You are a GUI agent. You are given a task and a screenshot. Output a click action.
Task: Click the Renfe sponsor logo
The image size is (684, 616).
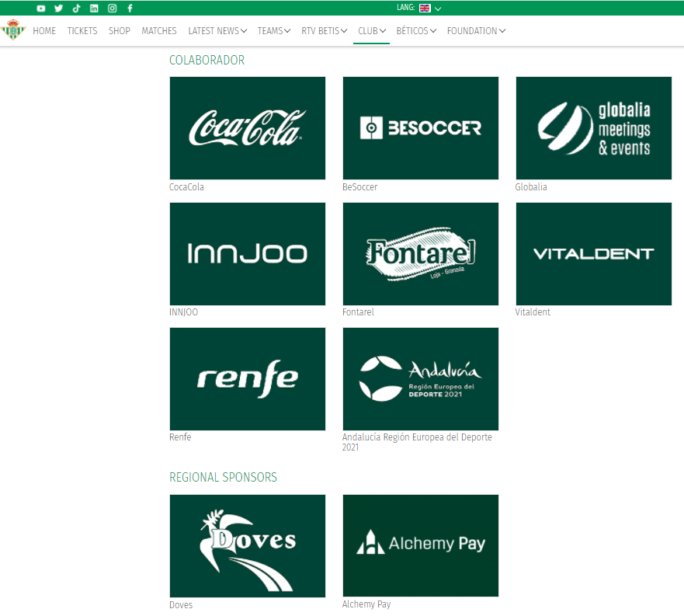pyautogui.click(x=248, y=379)
